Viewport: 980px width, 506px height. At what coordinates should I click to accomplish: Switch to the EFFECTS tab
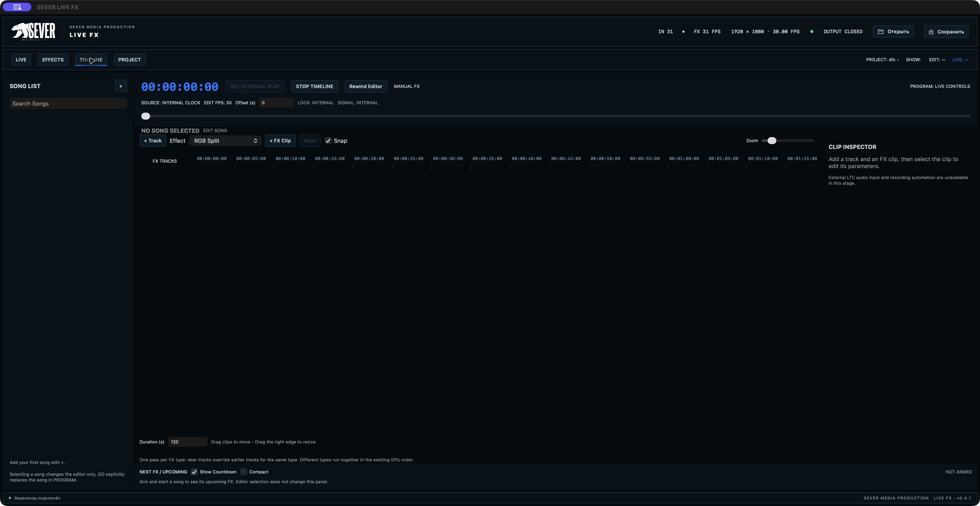click(x=53, y=60)
